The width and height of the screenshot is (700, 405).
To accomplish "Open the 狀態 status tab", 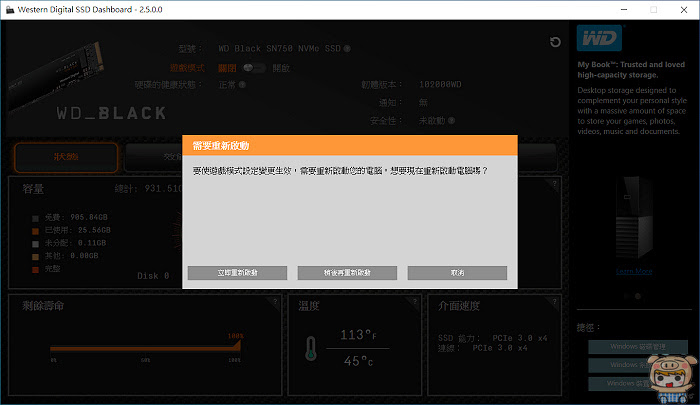I will tap(66, 157).
